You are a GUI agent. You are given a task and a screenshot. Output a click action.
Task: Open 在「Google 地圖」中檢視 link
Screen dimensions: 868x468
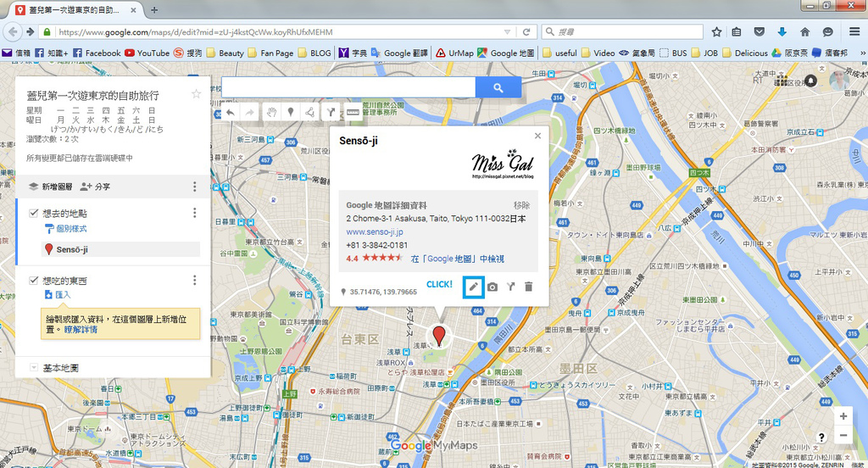click(x=457, y=259)
